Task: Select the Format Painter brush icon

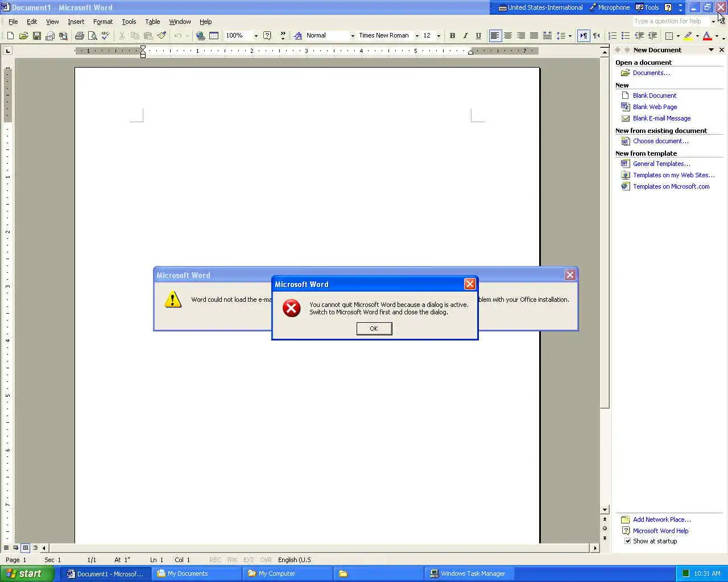Action: click(x=162, y=36)
